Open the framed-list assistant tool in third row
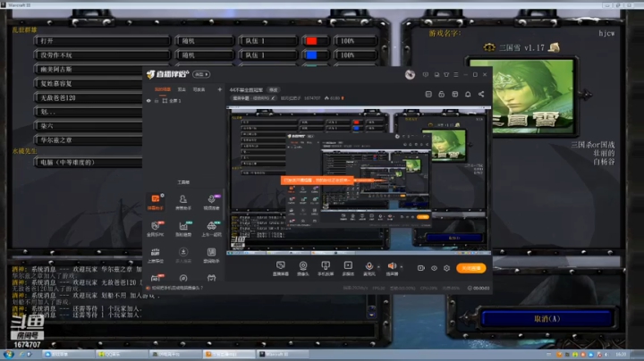The image size is (644, 361). [x=211, y=255]
